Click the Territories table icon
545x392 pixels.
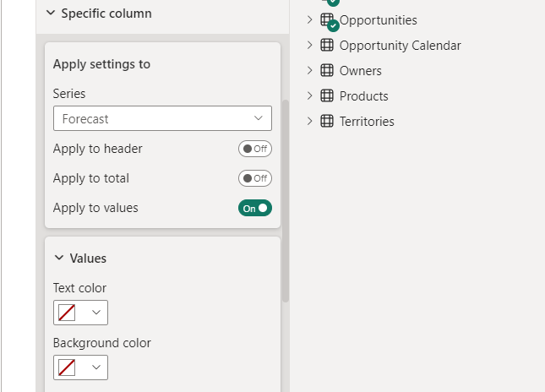click(327, 122)
